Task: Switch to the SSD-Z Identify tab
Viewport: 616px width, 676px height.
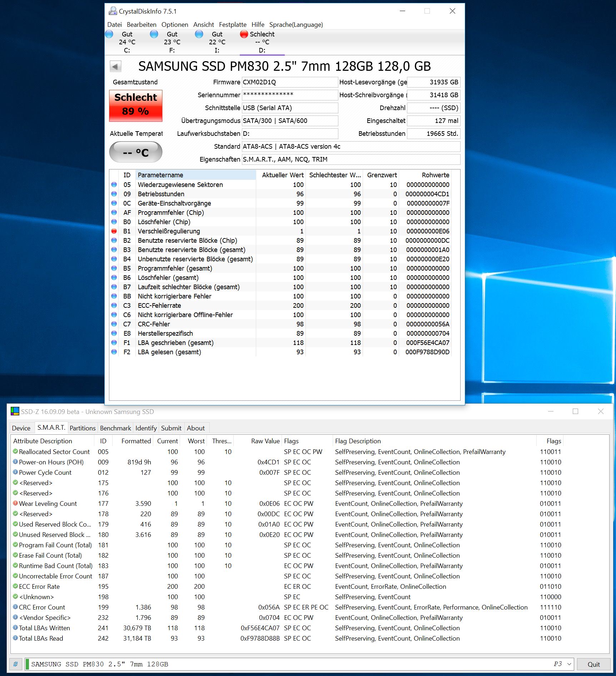Action: (x=146, y=428)
